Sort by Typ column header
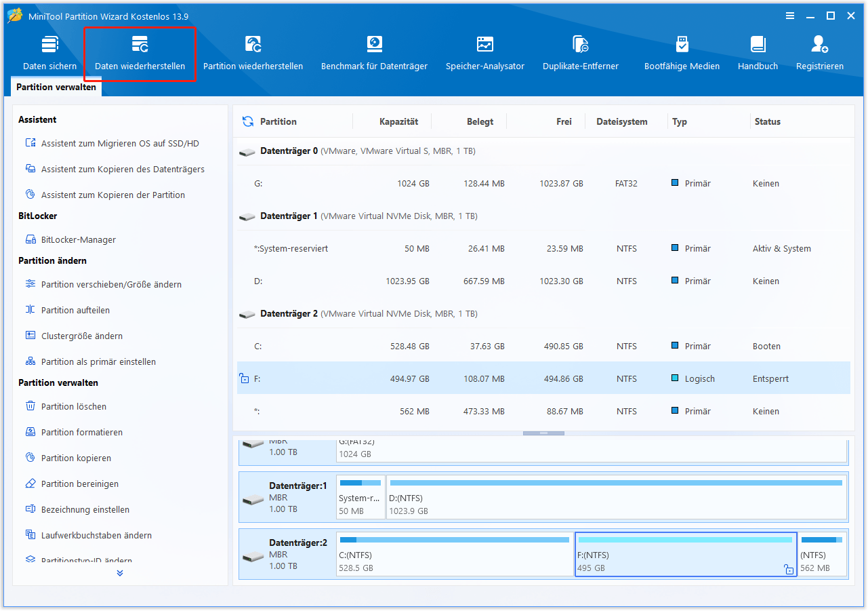 coord(680,122)
